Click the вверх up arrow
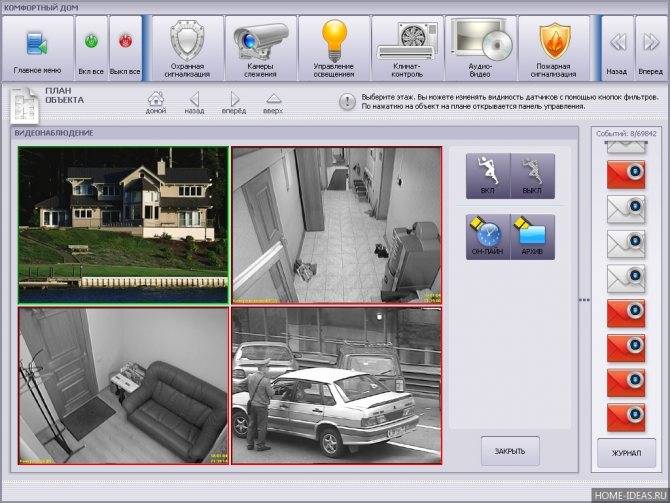This screenshot has height=503, width=670. [x=273, y=102]
